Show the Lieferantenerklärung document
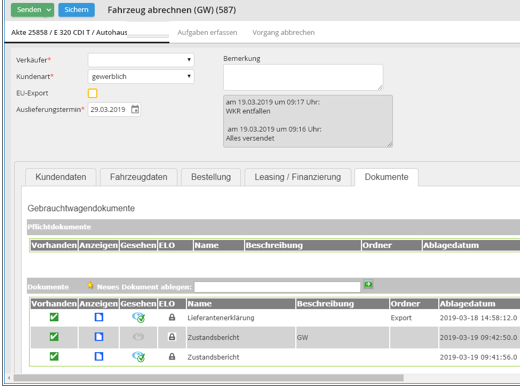Image resolution: width=520 pixels, height=389 pixels. tap(99, 317)
